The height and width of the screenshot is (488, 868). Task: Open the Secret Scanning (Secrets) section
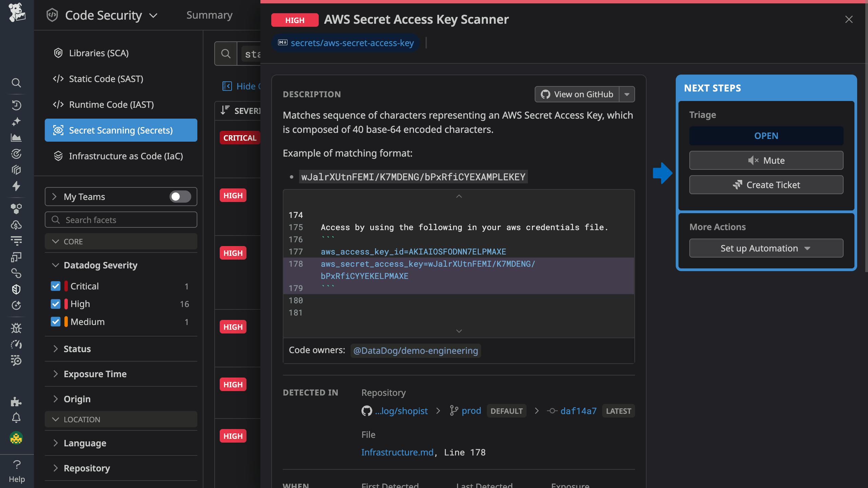(121, 130)
